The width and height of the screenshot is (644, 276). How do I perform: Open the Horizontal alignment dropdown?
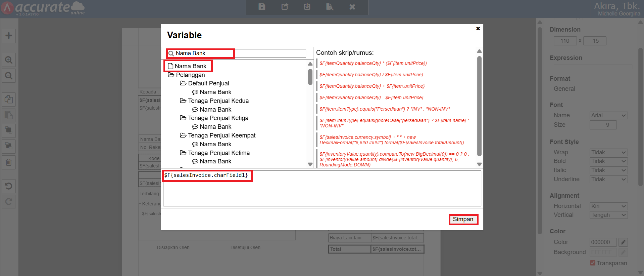pos(608,206)
